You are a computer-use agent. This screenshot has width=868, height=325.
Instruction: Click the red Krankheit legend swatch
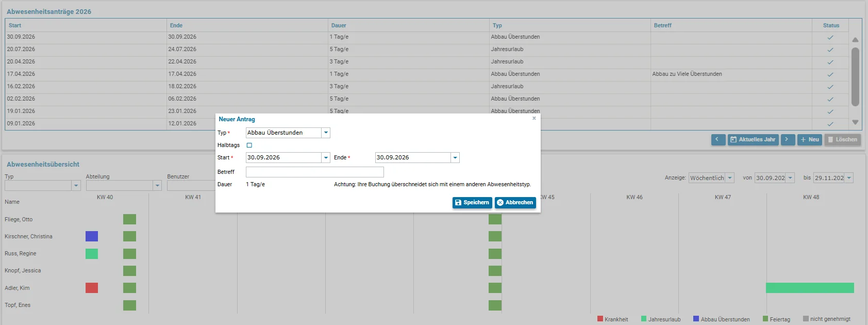point(600,319)
